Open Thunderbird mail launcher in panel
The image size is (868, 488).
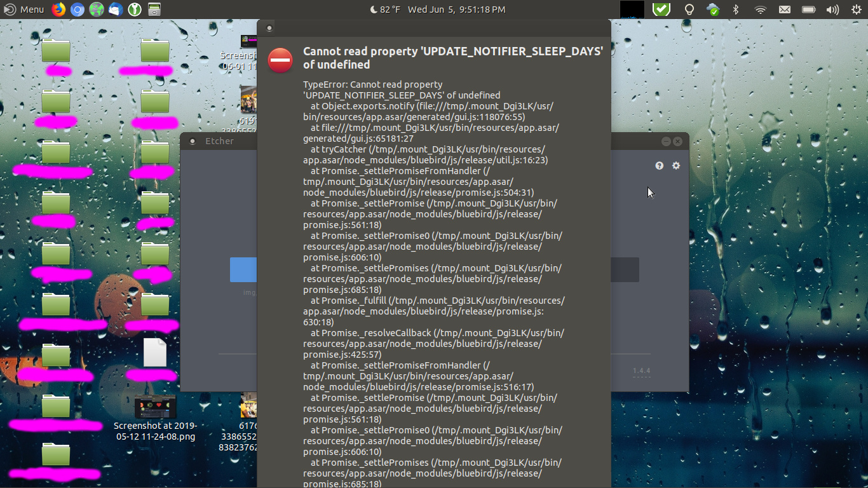pyautogui.click(x=116, y=10)
